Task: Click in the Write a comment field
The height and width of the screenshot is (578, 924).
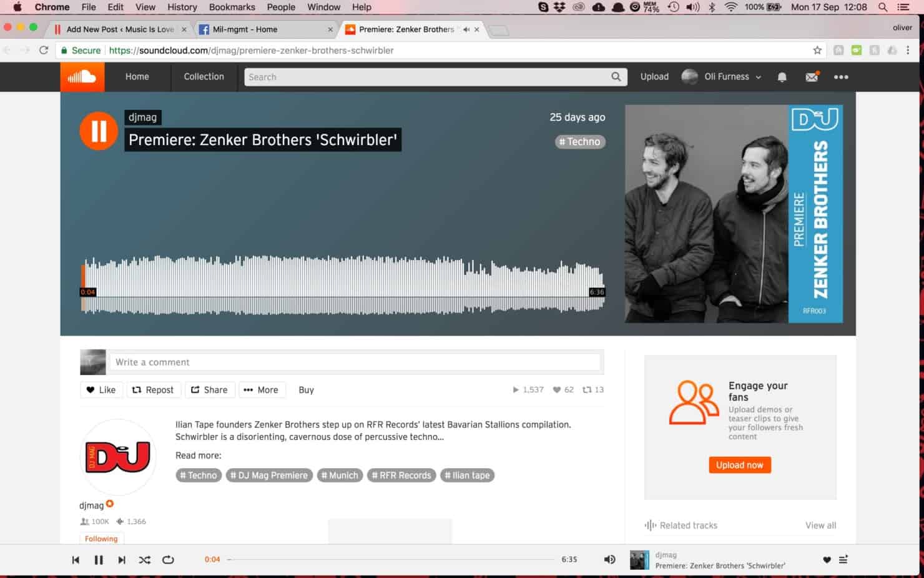Action: pos(355,362)
